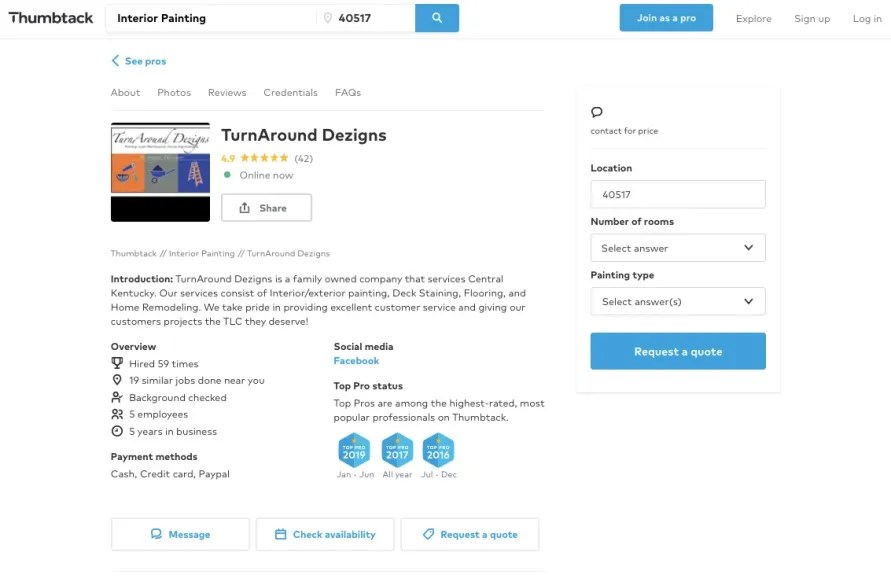Viewport: 891px width, 578px height.
Task: Click the search magnifying glass icon
Action: click(437, 18)
